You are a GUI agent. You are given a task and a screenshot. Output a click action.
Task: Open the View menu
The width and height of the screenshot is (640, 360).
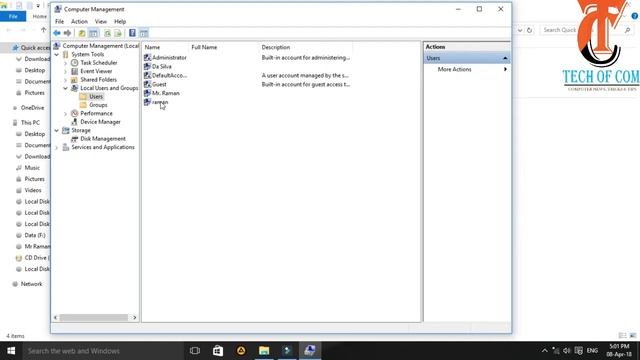pyautogui.click(x=100, y=22)
